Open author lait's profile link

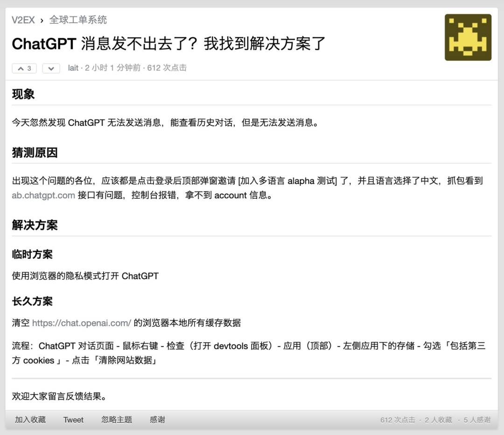pos(73,68)
